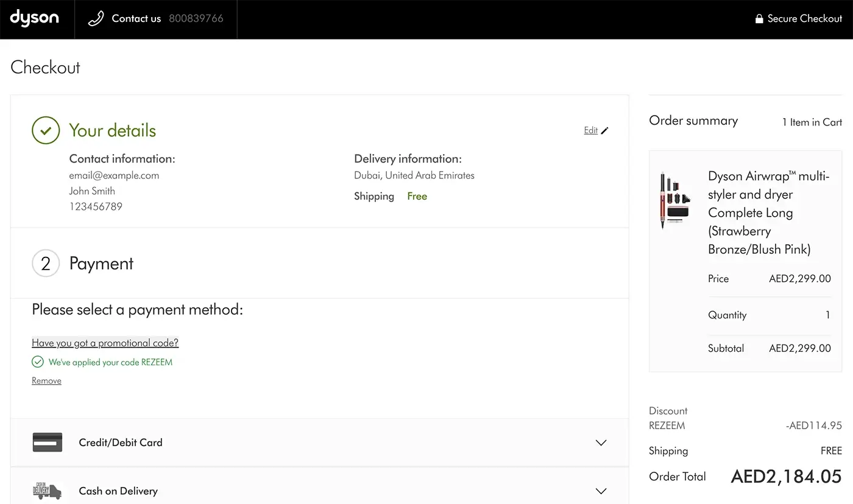Click the phone handset icon
Viewport: 853px width, 504px height.
pyautogui.click(x=96, y=19)
